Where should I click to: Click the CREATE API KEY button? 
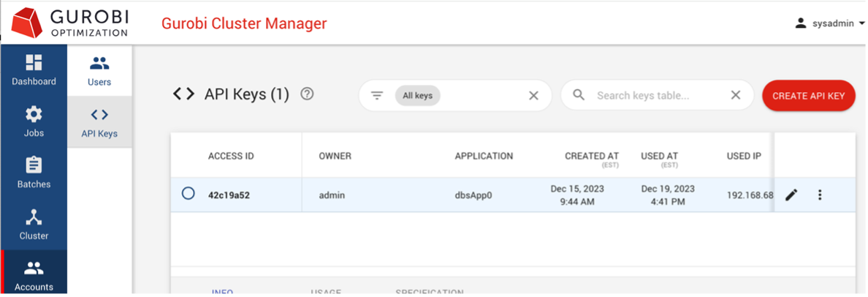808,95
